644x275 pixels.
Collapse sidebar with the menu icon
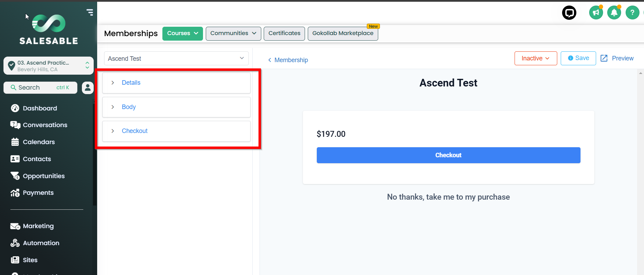click(x=90, y=12)
